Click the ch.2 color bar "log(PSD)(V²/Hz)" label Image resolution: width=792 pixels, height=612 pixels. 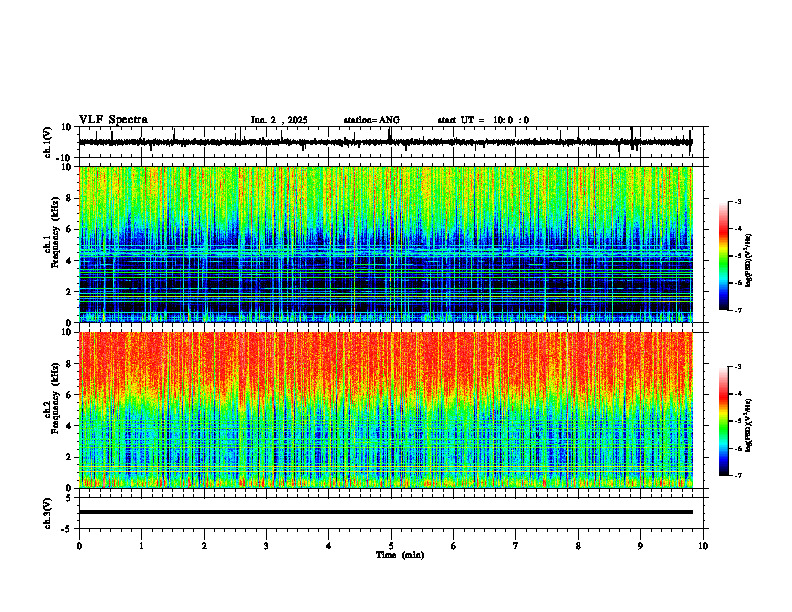(x=749, y=425)
